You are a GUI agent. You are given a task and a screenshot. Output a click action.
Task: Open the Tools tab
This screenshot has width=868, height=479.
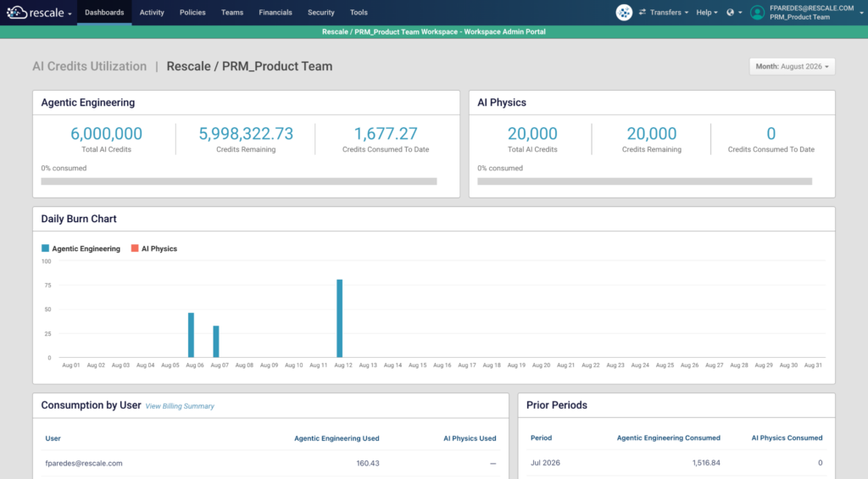point(359,12)
